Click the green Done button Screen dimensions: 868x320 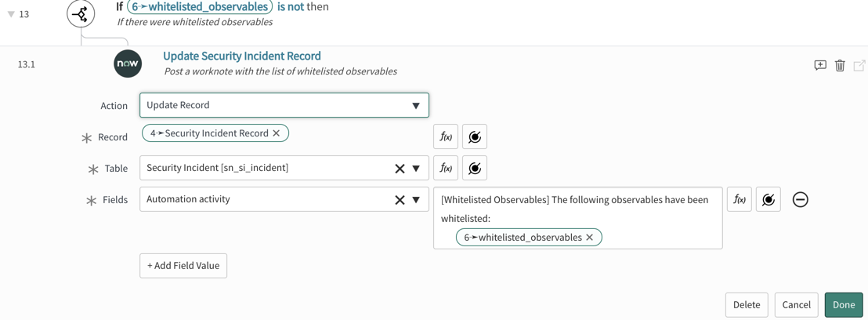pyautogui.click(x=844, y=304)
